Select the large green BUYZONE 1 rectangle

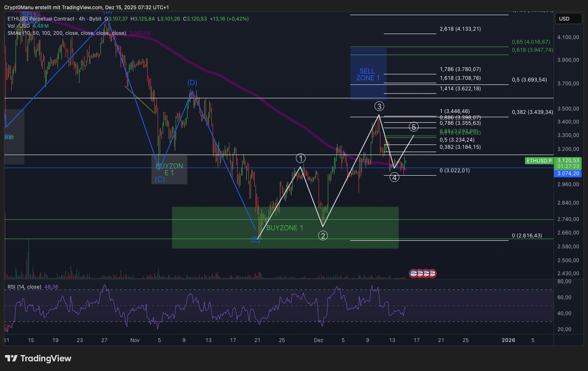pyautogui.click(x=285, y=227)
